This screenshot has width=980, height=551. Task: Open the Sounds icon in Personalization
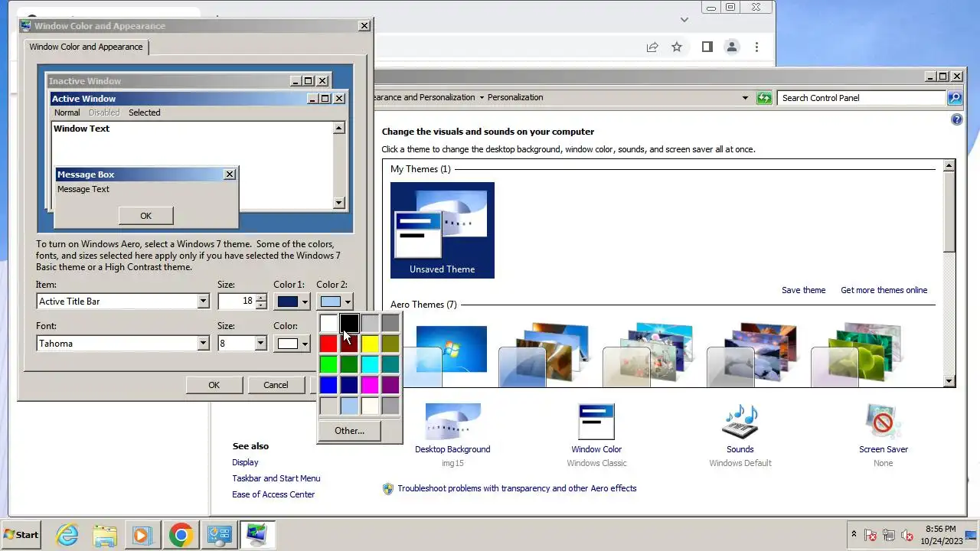pyautogui.click(x=740, y=422)
